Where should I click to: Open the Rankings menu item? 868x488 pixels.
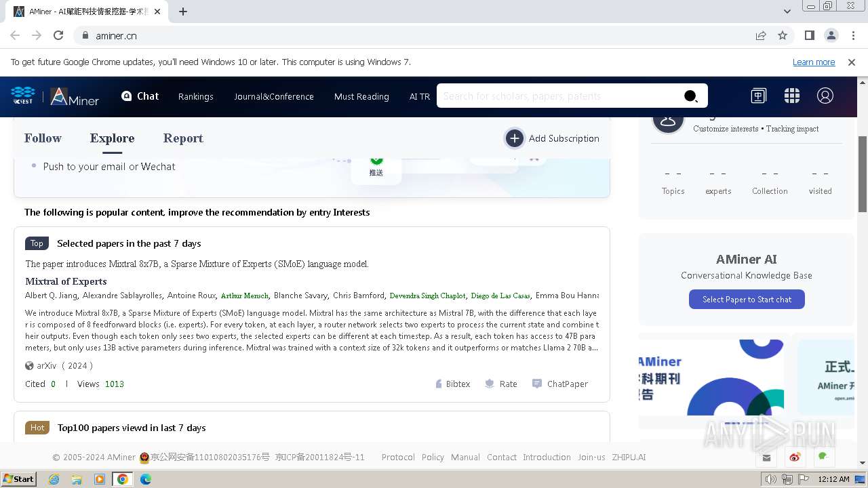[x=196, y=96]
